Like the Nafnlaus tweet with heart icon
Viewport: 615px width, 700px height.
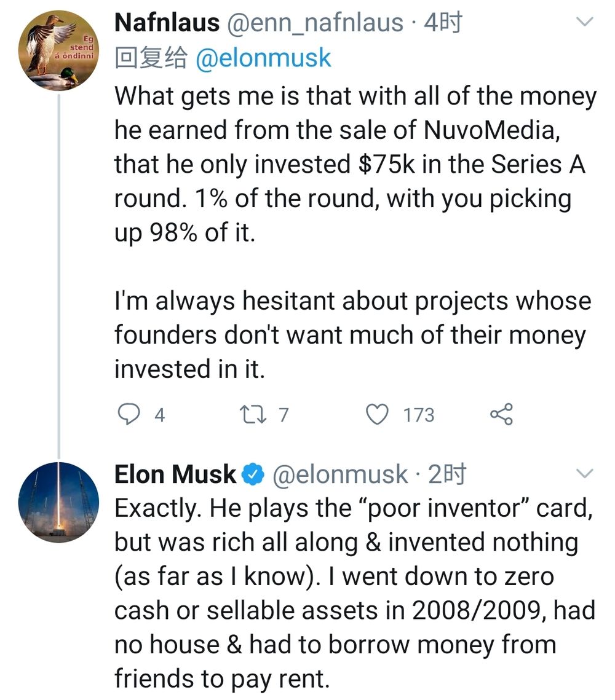378,414
